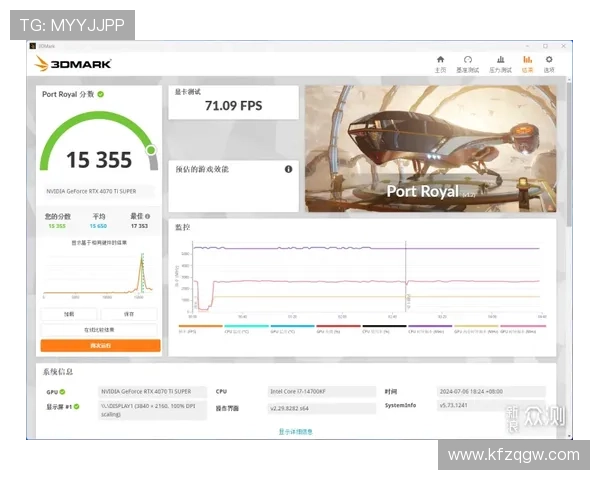Open the Show Details link under system info
The height and width of the screenshot is (480, 600).
[295, 431]
